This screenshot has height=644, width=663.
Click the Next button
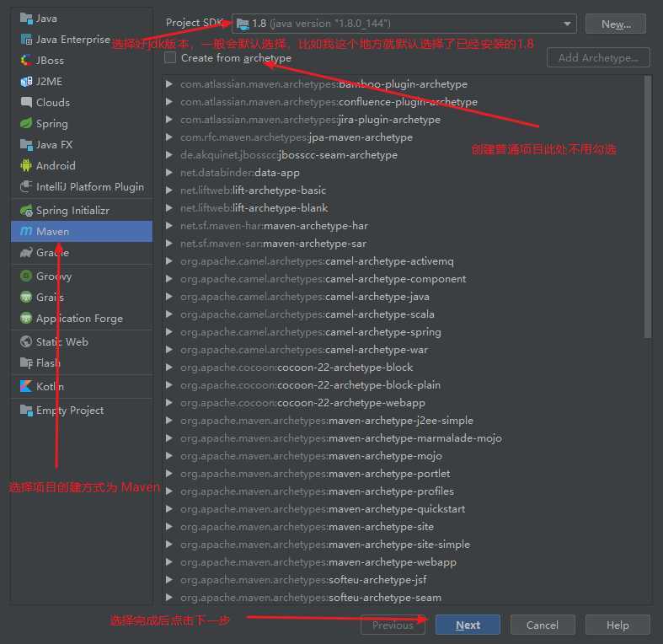[468, 625]
